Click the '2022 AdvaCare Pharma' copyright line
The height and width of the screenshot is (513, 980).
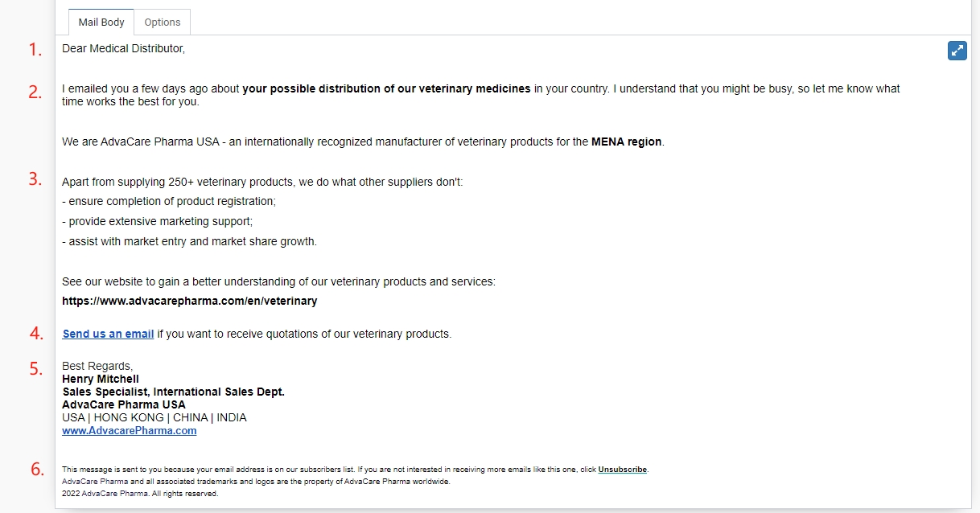(x=140, y=494)
